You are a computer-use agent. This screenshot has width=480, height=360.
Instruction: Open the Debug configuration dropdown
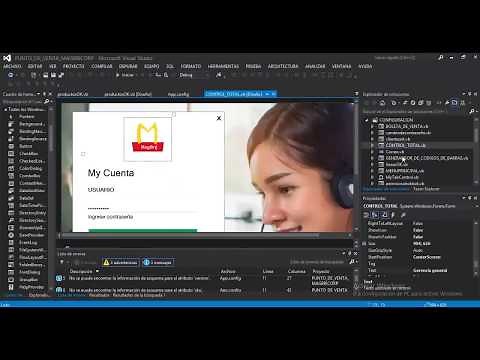[x=194, y=75]
